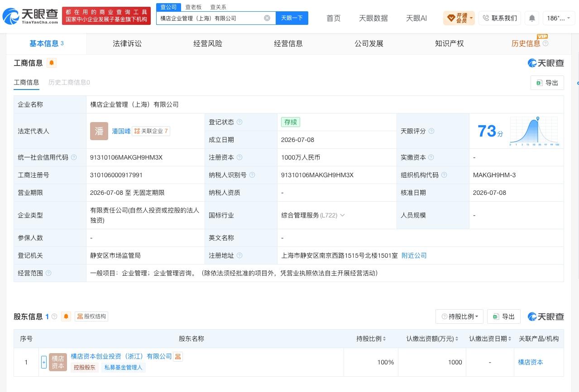Switch to 公司发展 tab

(369, 43)
